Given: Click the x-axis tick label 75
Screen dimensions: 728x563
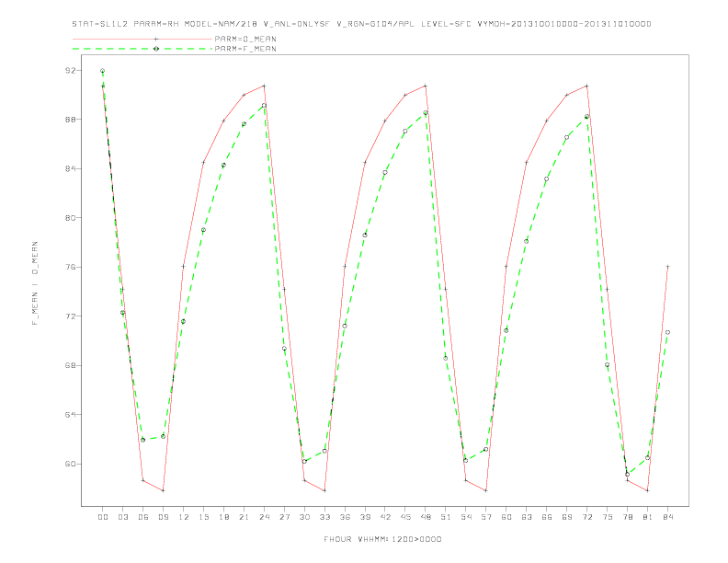Looking at the screenshot, I should point(608,517).
